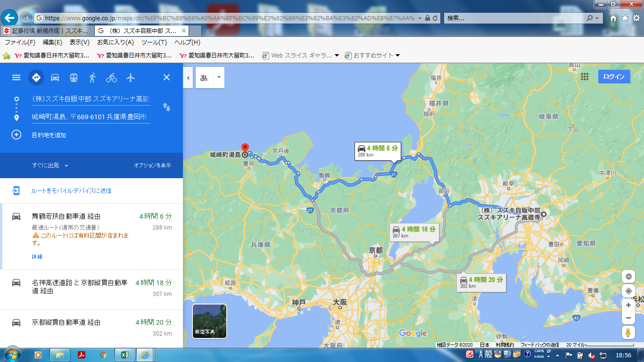Click the send to mobile device icon
This screenshot has height=362, width=644.
16,191
